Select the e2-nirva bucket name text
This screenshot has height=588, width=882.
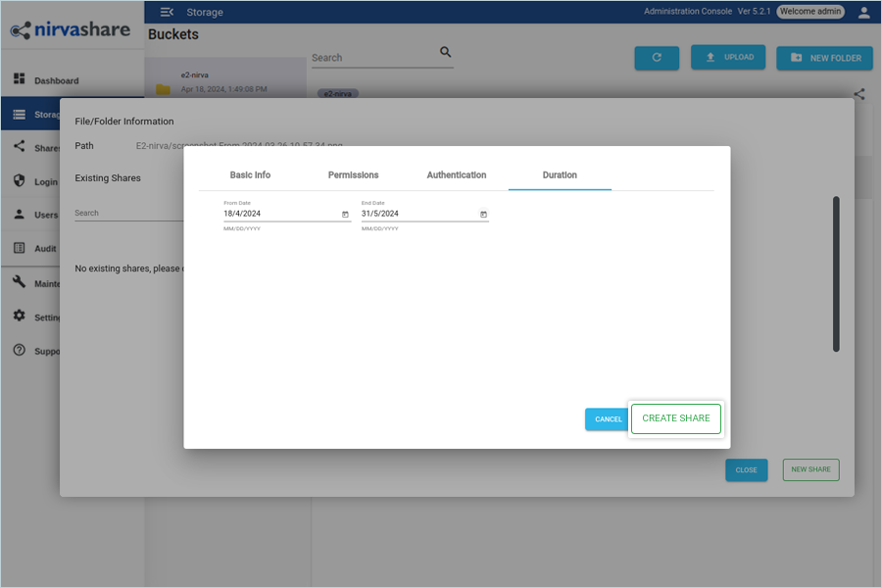pyautogui.click(x=195, y=75)
